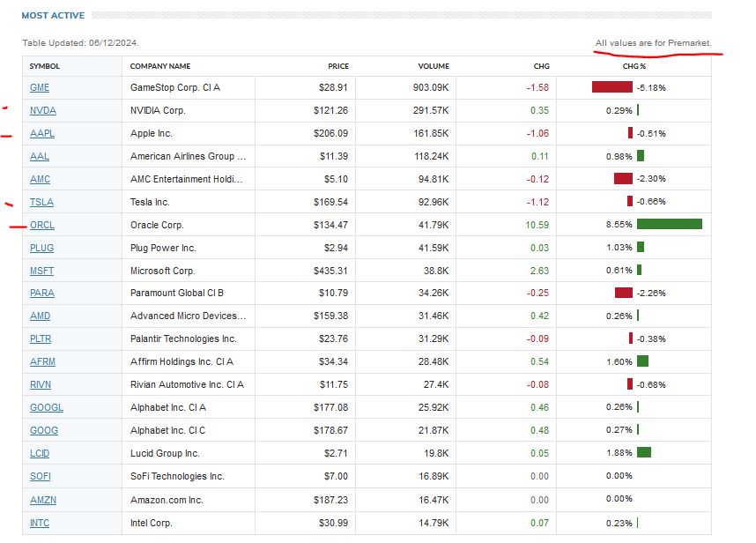Click the CHG % column header

[634, 66]
